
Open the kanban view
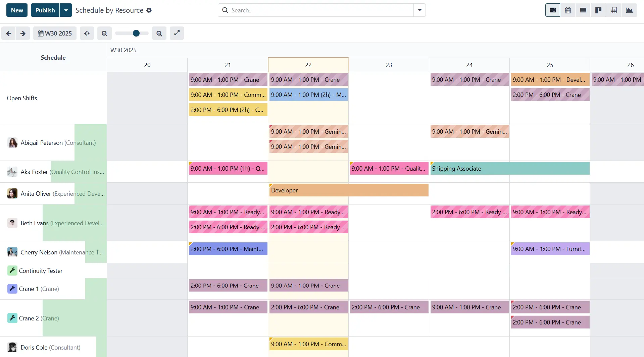(x=598, y=10)
